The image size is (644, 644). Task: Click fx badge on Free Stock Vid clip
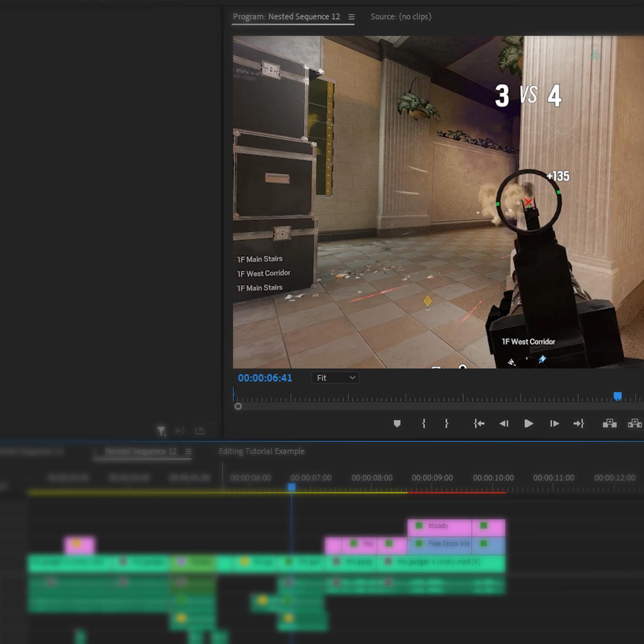(419, 544)
